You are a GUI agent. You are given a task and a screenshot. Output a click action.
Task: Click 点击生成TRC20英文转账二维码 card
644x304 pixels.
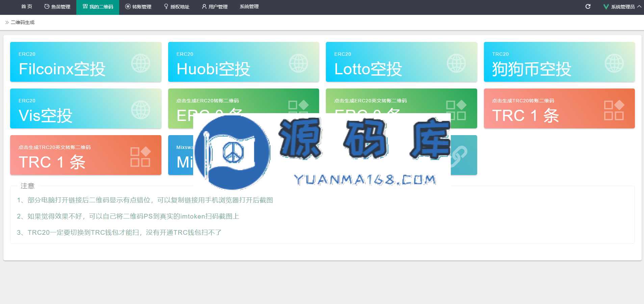[86, 155]
